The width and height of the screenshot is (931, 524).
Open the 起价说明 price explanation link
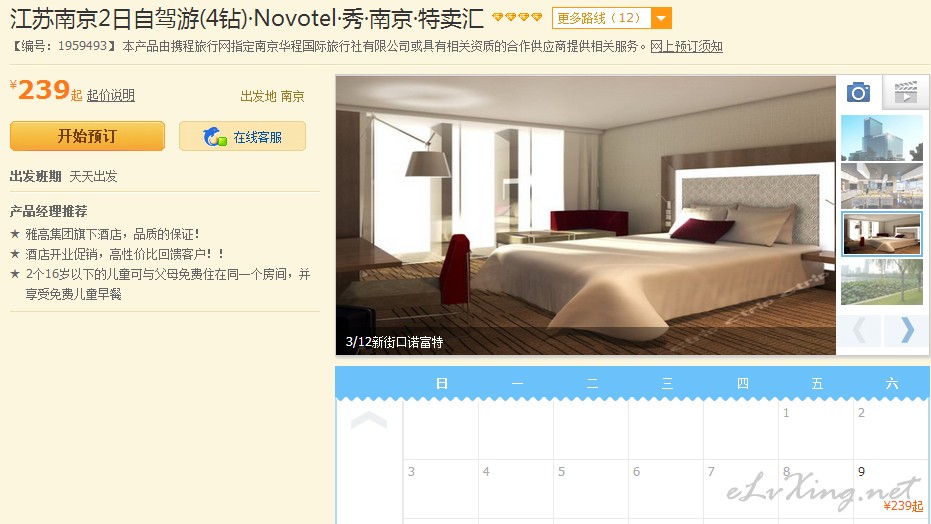click(110, 96)
